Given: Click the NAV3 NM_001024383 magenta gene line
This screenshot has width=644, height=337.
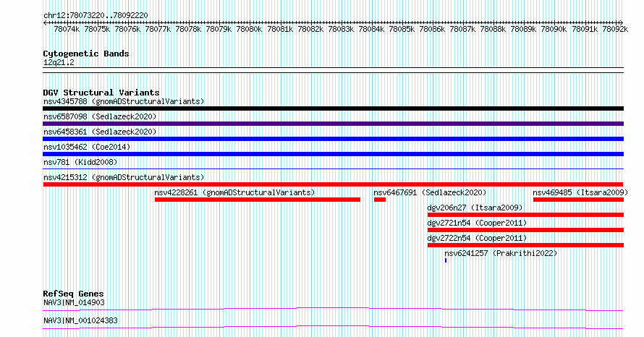Looking at the screenshot, I should tap(333, 327).
